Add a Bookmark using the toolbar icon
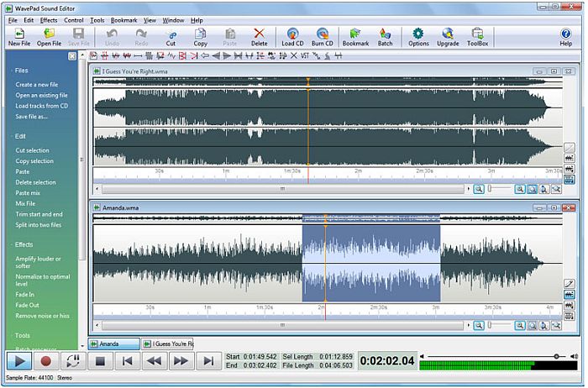Image resolution: width=588 pixels, height=388 pixels. pos(355,36)
